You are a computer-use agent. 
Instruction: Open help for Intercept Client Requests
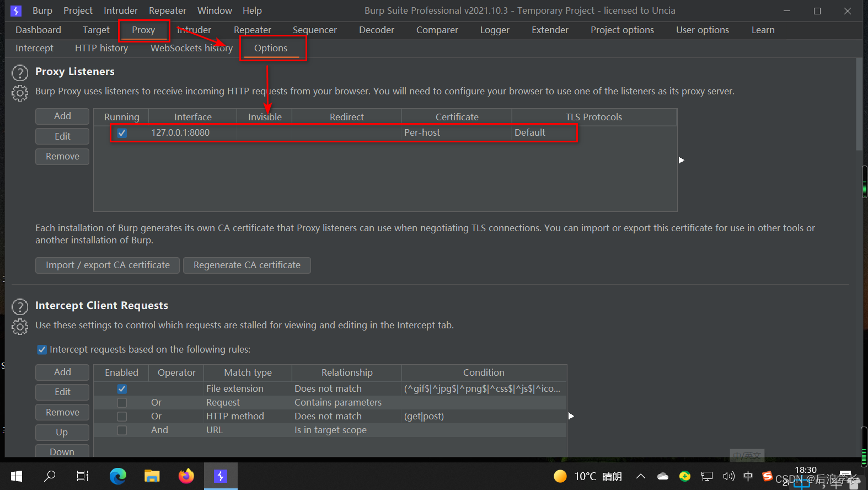pos(20,307)
